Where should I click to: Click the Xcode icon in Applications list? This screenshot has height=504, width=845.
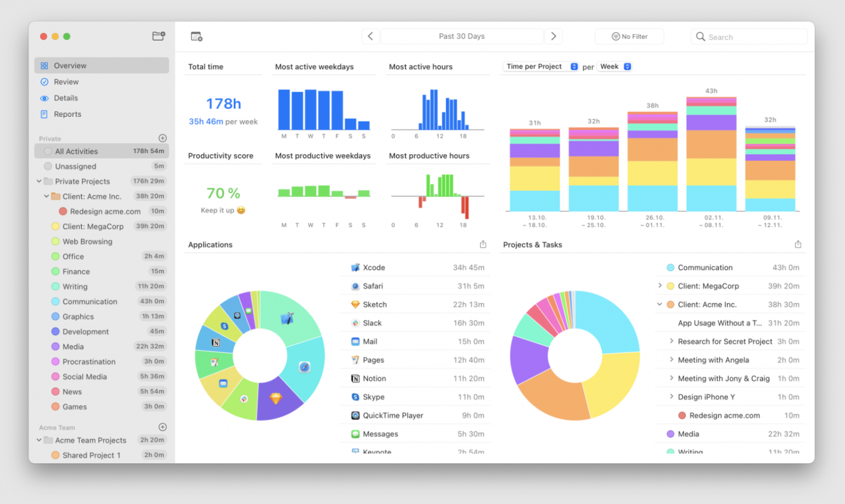point(356,267)
